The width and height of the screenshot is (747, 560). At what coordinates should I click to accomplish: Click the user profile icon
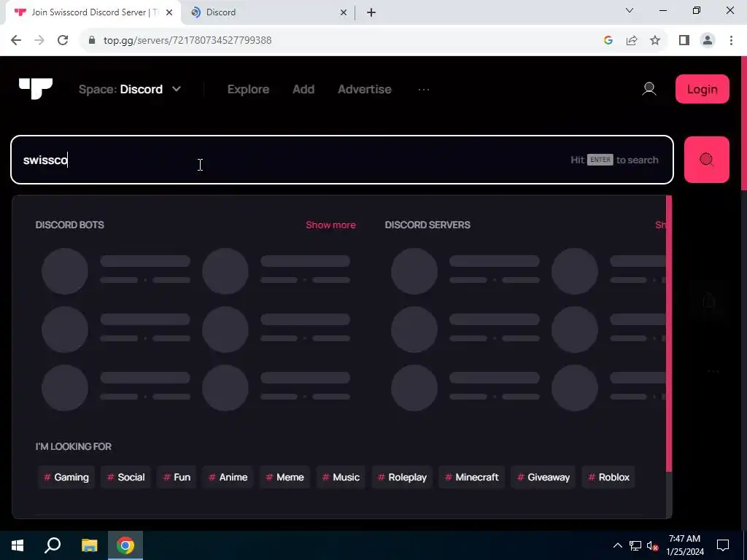pyautogui.click(x=649, y=88)
